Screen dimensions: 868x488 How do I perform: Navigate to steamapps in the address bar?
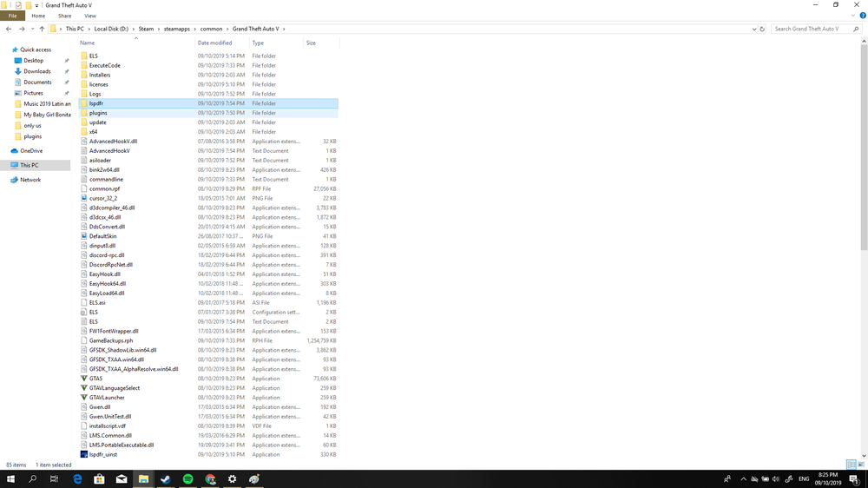176,29
